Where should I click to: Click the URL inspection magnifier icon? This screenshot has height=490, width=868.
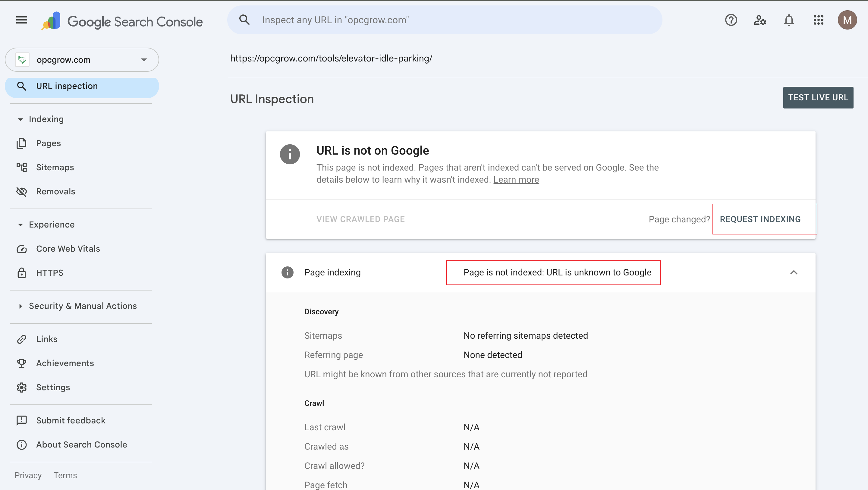point(22,86)
